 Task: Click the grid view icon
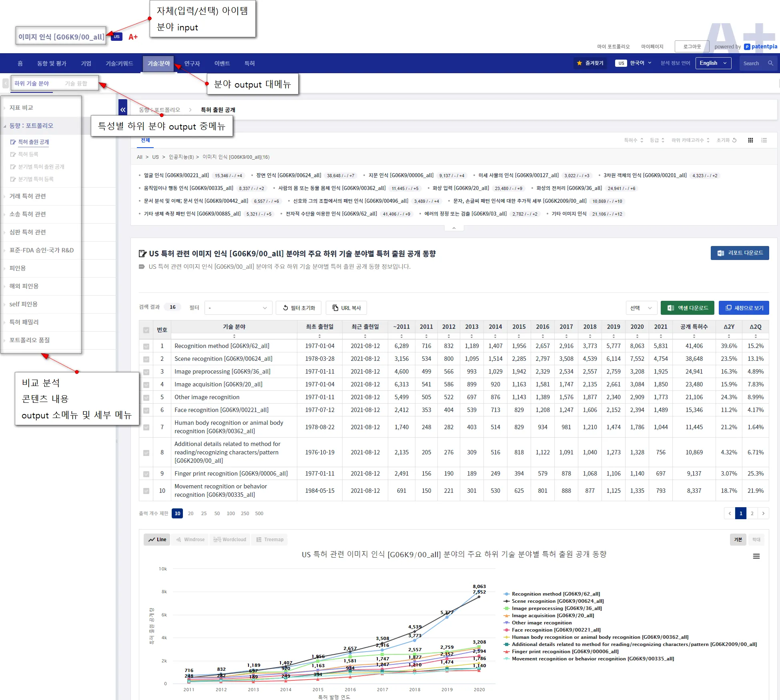point(750,140)
